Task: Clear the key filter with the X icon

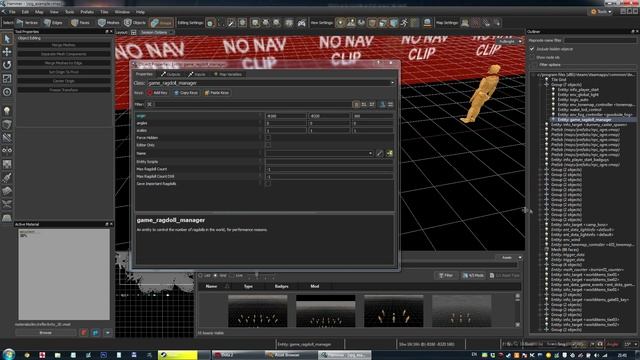Action: click(149, 104)
